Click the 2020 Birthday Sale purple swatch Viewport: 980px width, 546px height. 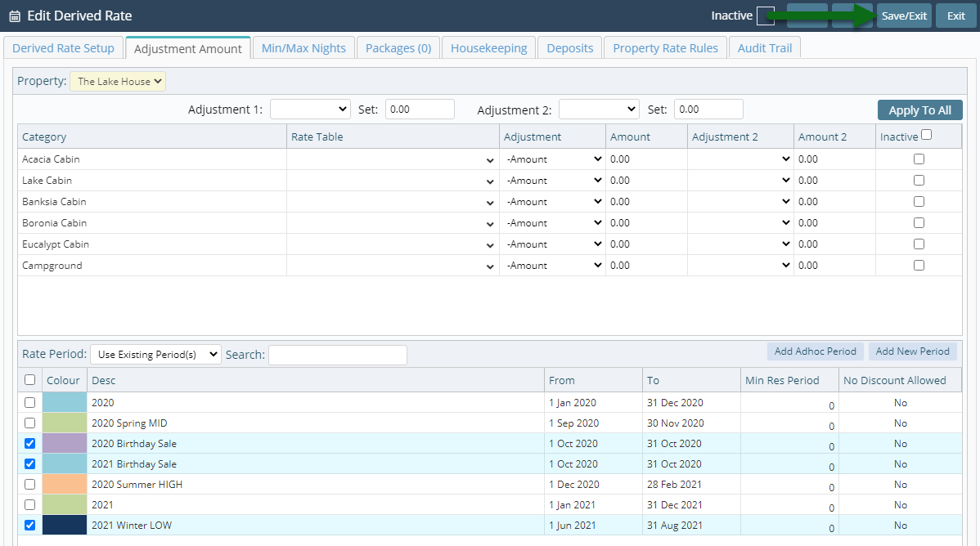pyautogui.click(x=65, y=444)
